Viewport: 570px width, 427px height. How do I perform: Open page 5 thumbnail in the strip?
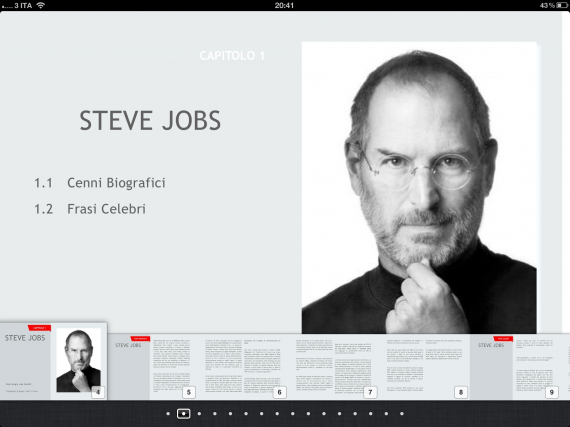[153, 367]
